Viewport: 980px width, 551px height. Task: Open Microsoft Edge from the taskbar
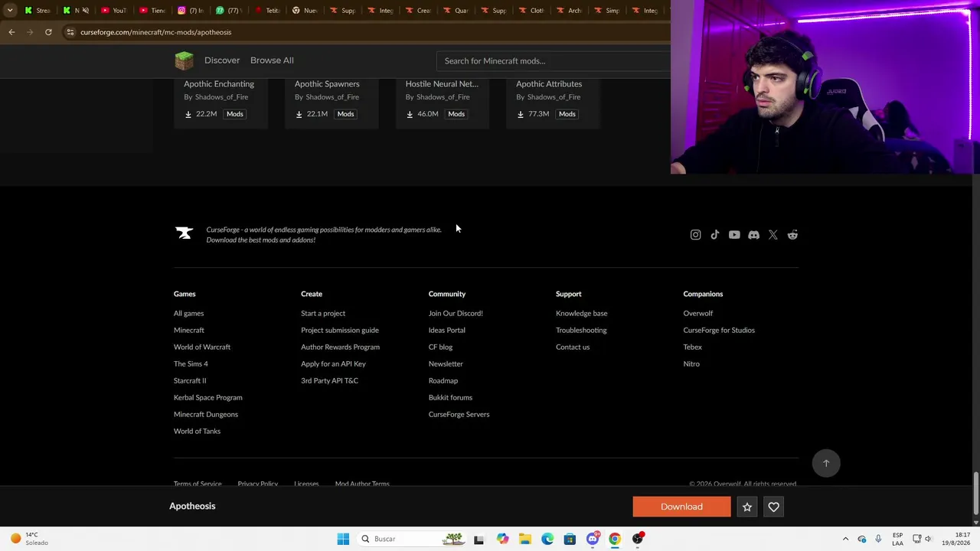(547, 539)
